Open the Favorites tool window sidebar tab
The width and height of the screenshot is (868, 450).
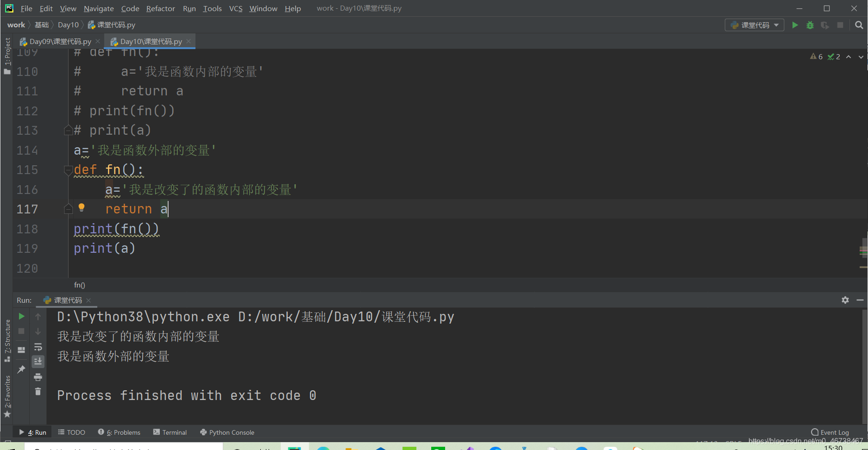[x=7, y=396]
